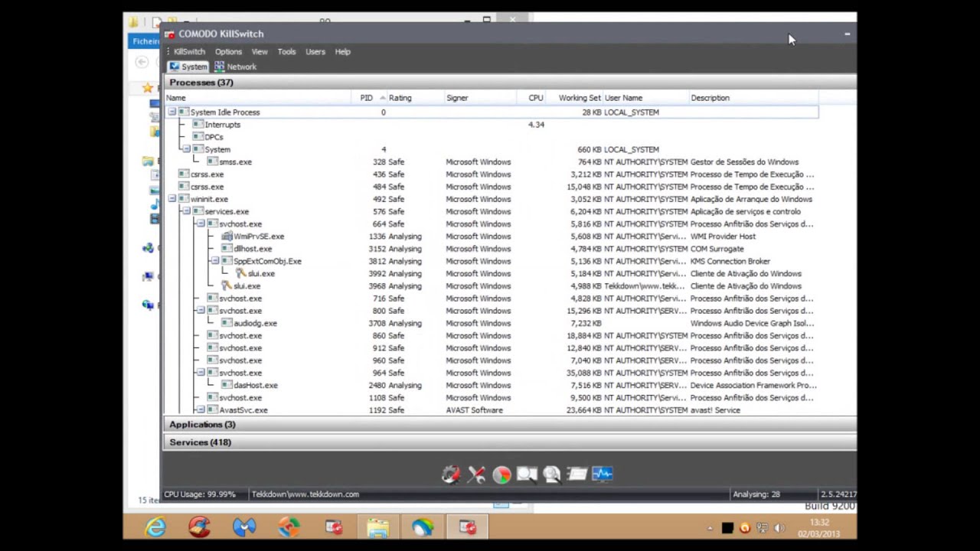Click the process icon beside audiodg.exe
Viewport: 980px width, 551px height.
pyautogui.click(x=227, y=323)
